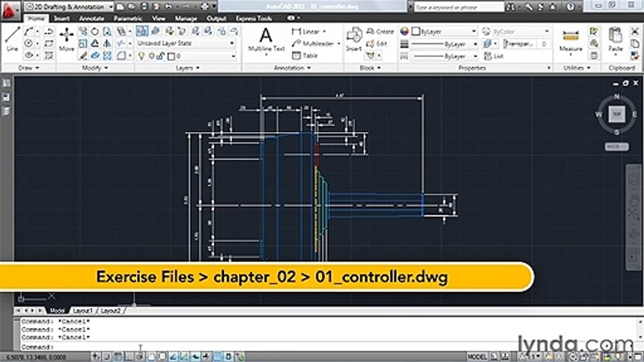Image resolution: width=644 pixels, height=362 pixels.
Task: Click the Plot printer icon in Quick Access toolbar
Action: pos(204,7)
